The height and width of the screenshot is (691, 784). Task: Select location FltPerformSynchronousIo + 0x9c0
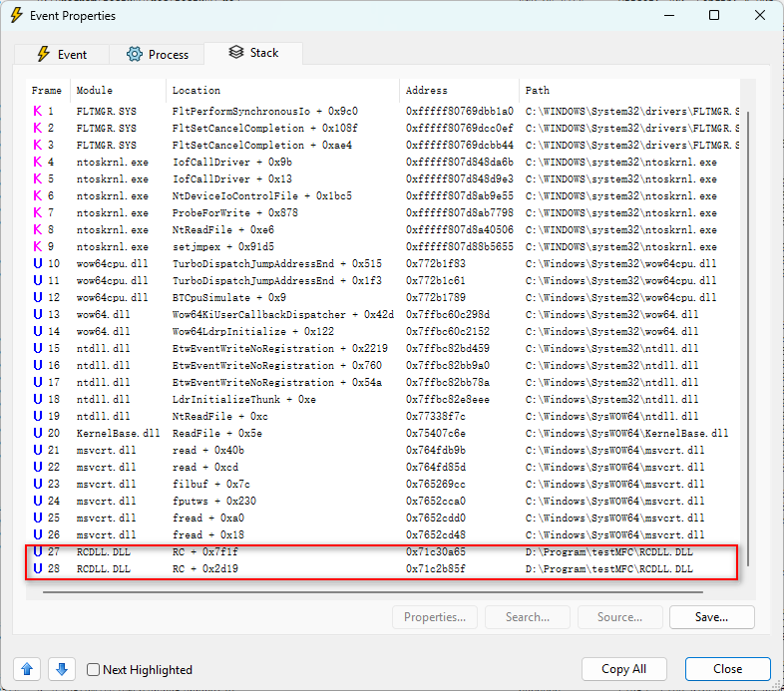point(265,111)
